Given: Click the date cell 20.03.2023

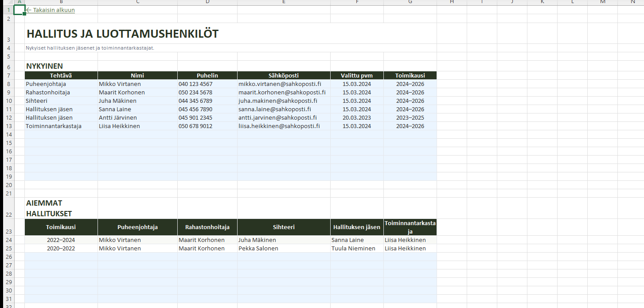Looking at the screenshot, I should 357,117.
